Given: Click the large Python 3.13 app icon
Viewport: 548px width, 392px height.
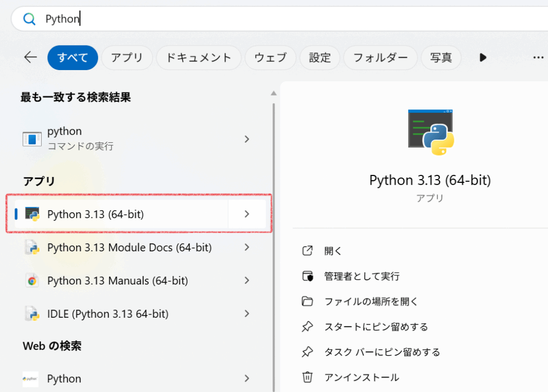Looking at the screenshot, I should [x=431, y=132].
